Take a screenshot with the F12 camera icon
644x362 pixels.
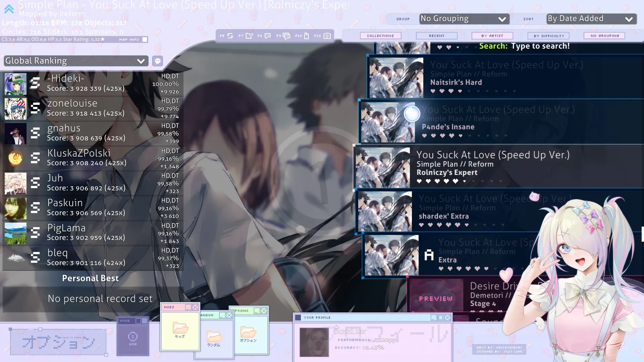[327, 36]
